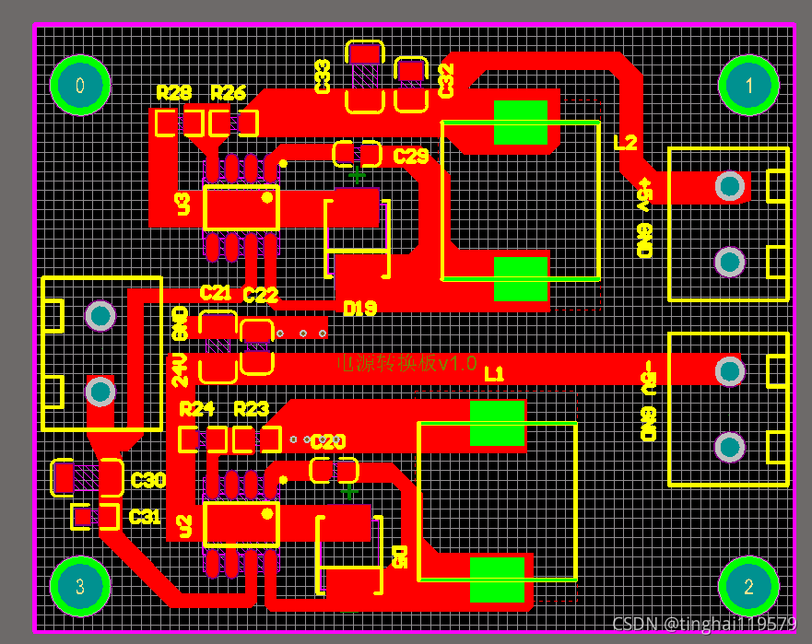
Task: Click the R28 designator label
Action: point(174,93)
